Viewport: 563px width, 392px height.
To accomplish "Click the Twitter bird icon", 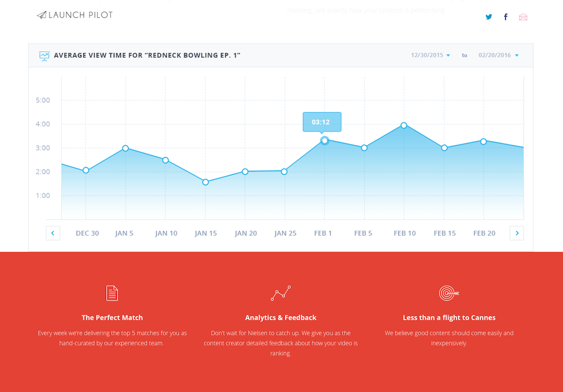I will pyautogui.click(x=488, y=17).
